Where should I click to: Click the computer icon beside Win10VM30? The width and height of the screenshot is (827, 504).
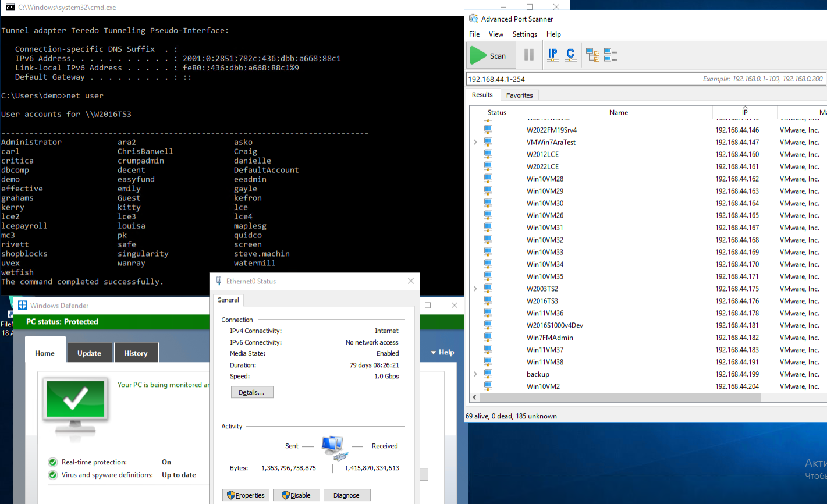coord(488,203)
